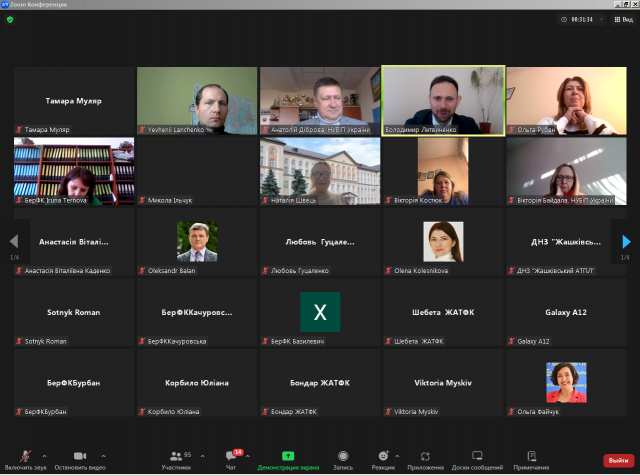
Task: Select Ольга Рубан's video tile
Action: click(566, 100)
